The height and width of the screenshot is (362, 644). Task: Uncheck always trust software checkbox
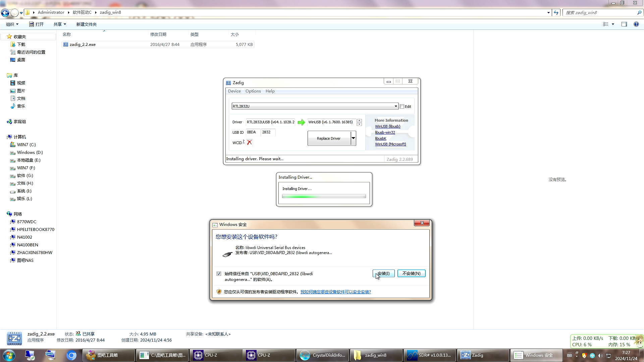click(x=219, y=274)
